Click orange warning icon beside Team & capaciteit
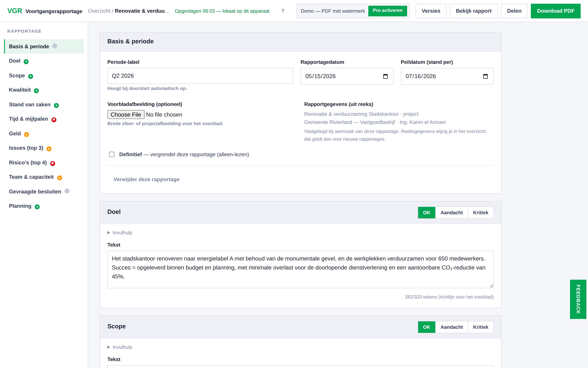The height and width of the screenshot is (368, 588). (x=60, y=178)
